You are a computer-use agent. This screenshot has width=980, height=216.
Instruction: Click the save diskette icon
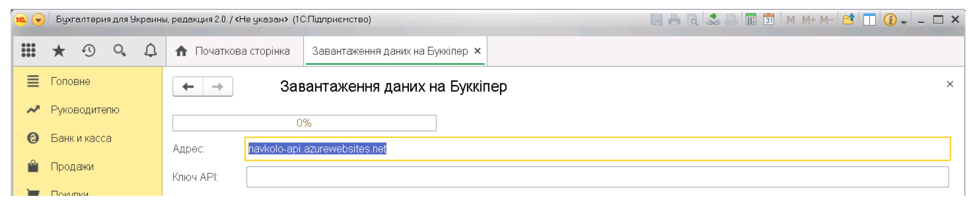657,20
